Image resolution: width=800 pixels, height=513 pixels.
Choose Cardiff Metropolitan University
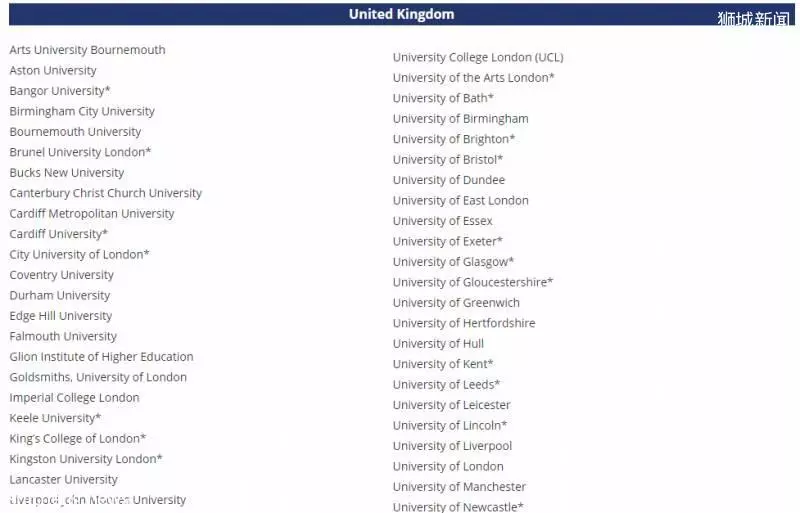(x=92, y=213)
